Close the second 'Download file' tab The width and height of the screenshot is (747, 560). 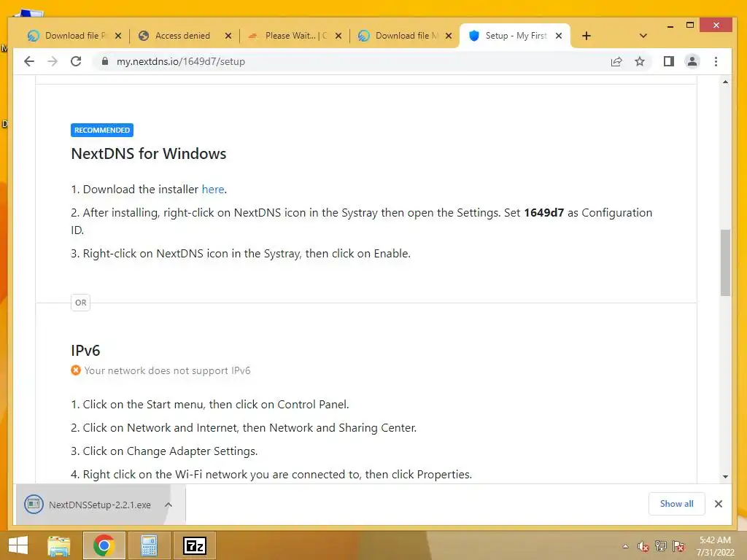tap(449, 36)
